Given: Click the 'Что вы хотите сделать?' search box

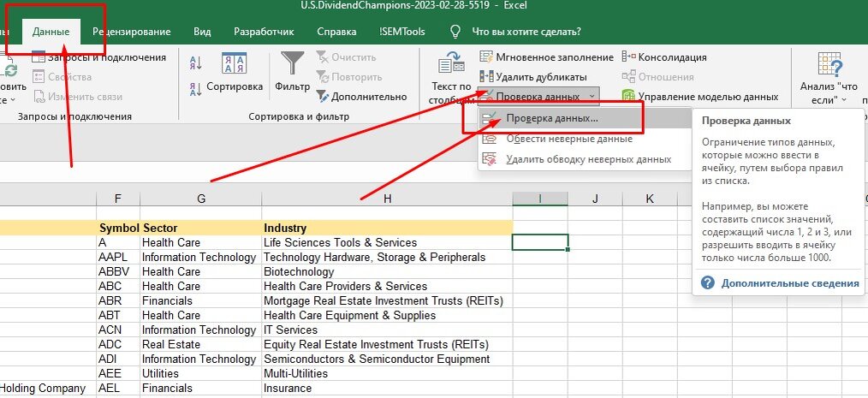Looking at the screenshot, I should coord(526,32).
